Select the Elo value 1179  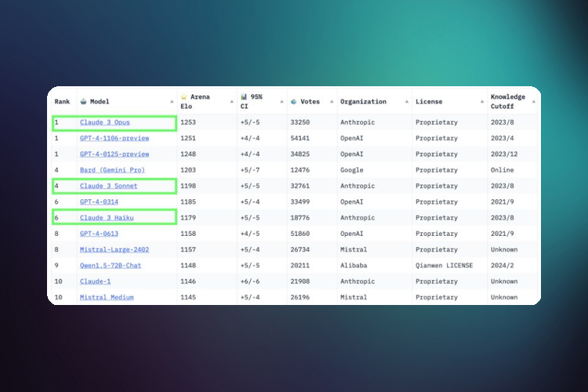pos(188,218)
